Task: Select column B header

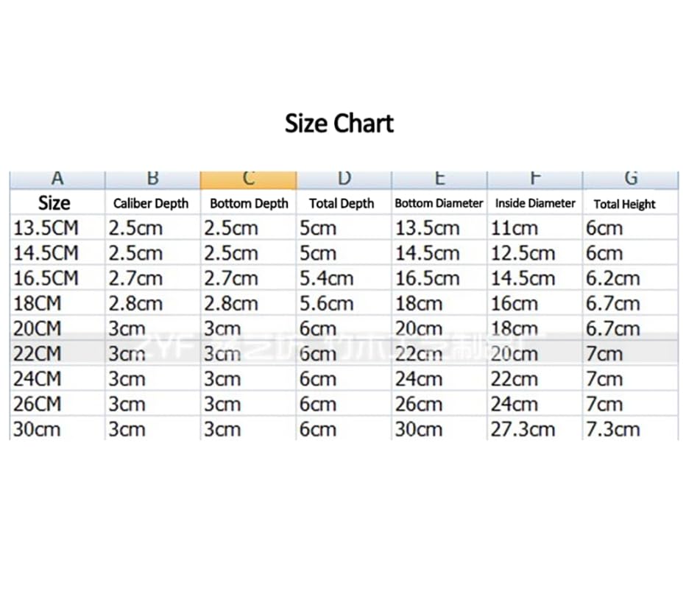Action: click(x=152, y=180)
